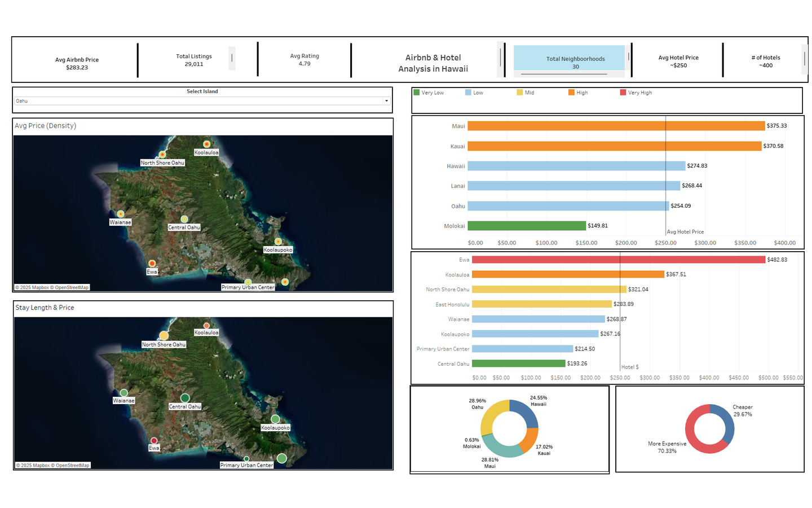Viewport: 812px width, 508px height.
Task: Click the red Ewa circle in Stay Length map
Action: coord(154,440)
